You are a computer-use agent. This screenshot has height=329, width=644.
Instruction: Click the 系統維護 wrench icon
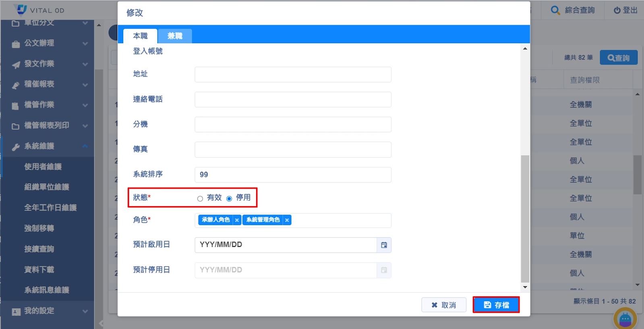(16, 147)
